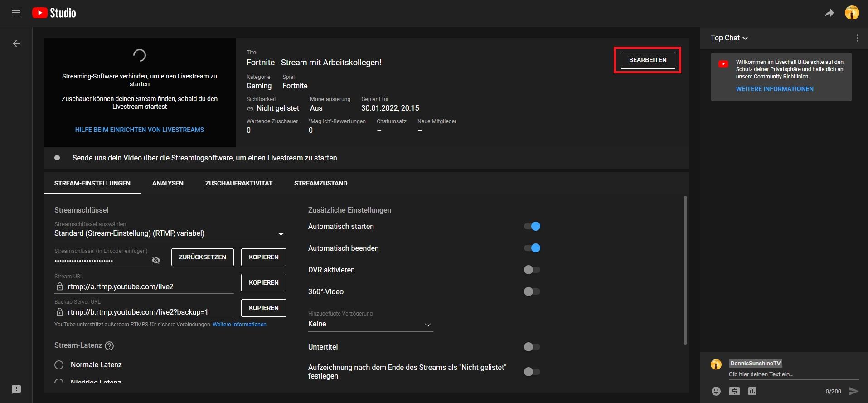The width and height of the screenshot is (868, 403).
Task: Click the "Gaming" category value
Action: point(259,86)
